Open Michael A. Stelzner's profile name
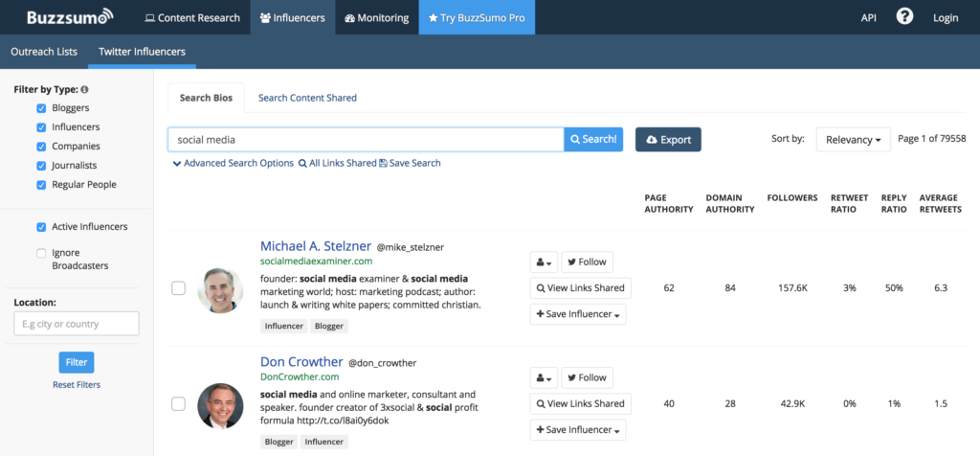 tap(316, 246)
